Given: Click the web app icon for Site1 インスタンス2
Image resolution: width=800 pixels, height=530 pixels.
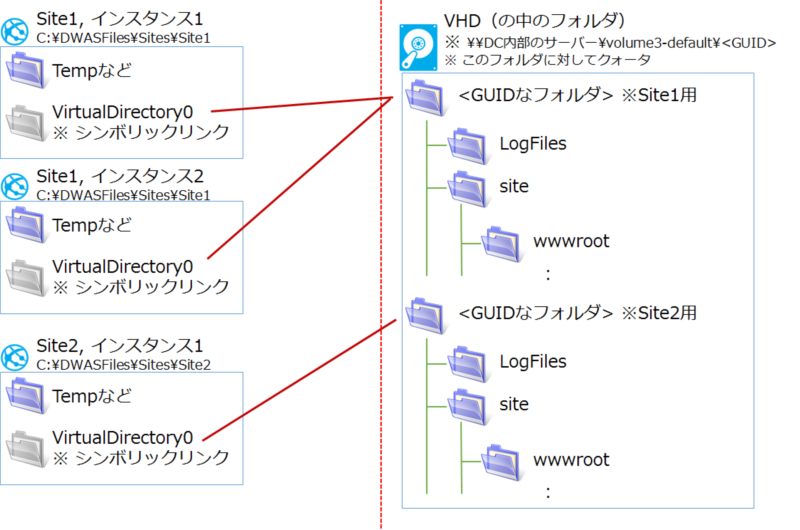Looking at the screenshot, I should point(15,186).
